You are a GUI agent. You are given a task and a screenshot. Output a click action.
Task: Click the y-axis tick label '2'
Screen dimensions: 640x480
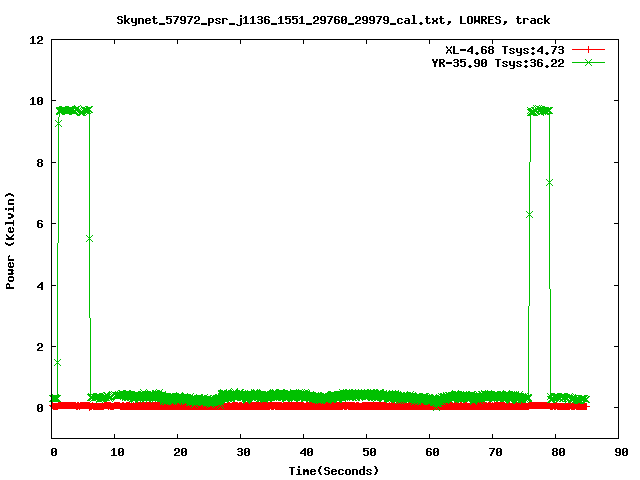click(x=40, y=347)
